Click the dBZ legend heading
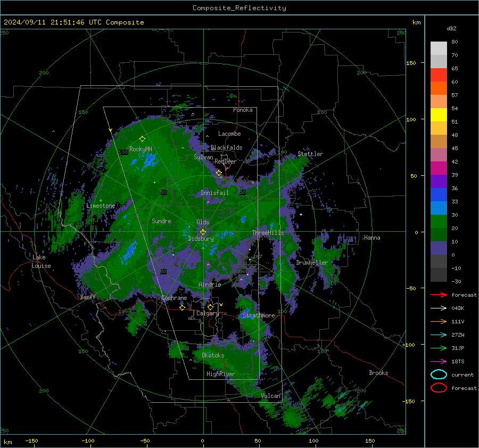 pos(451,29)
